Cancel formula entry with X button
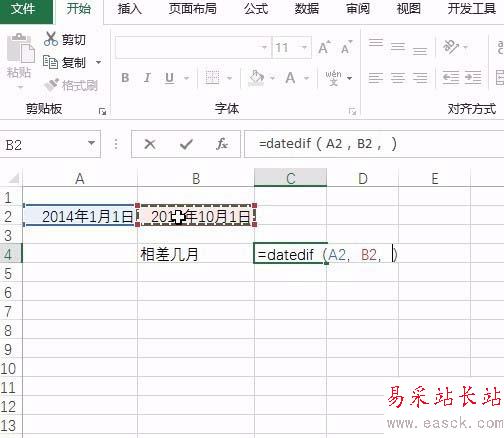This screenshot has width=504, height=438. [x=150, y=144]
